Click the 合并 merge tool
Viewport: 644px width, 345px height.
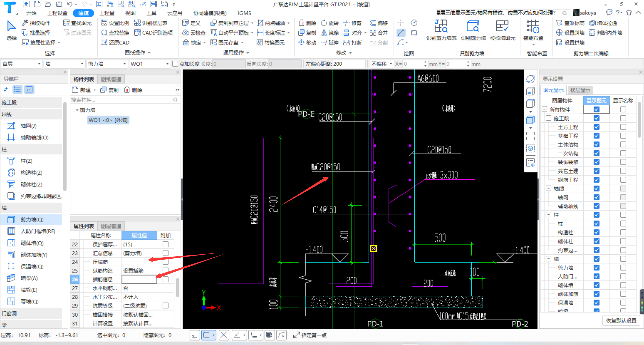[x=379, y=33]
